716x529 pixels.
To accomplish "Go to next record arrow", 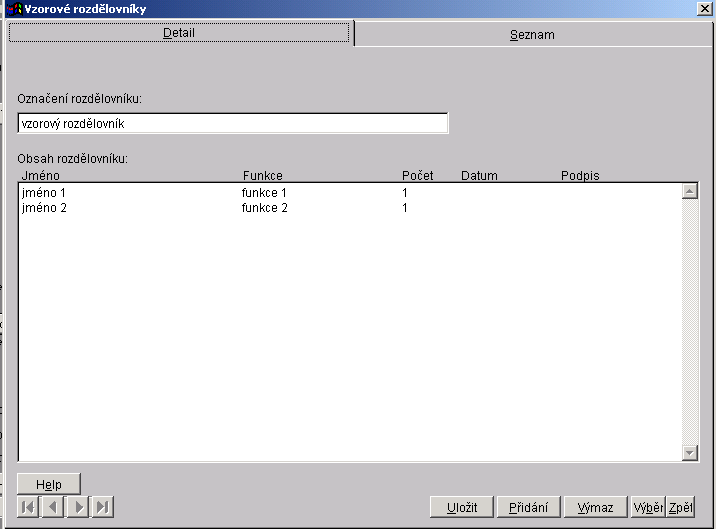I will (x=78, y=507).
